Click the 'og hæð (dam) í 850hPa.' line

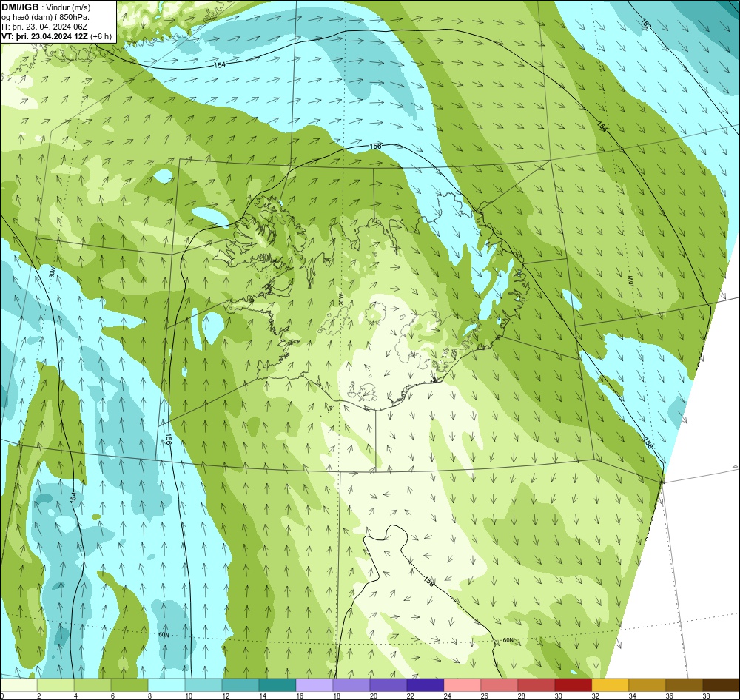click(45, 17)
